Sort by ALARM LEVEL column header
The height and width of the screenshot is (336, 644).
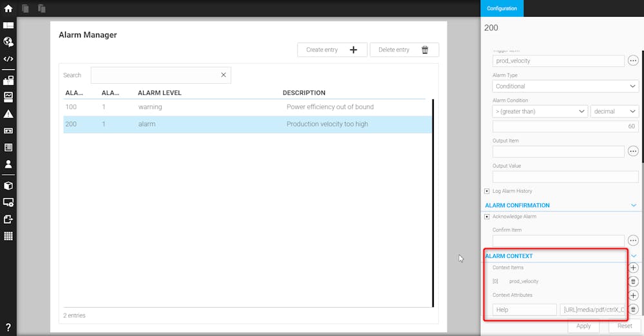point(159,93)
